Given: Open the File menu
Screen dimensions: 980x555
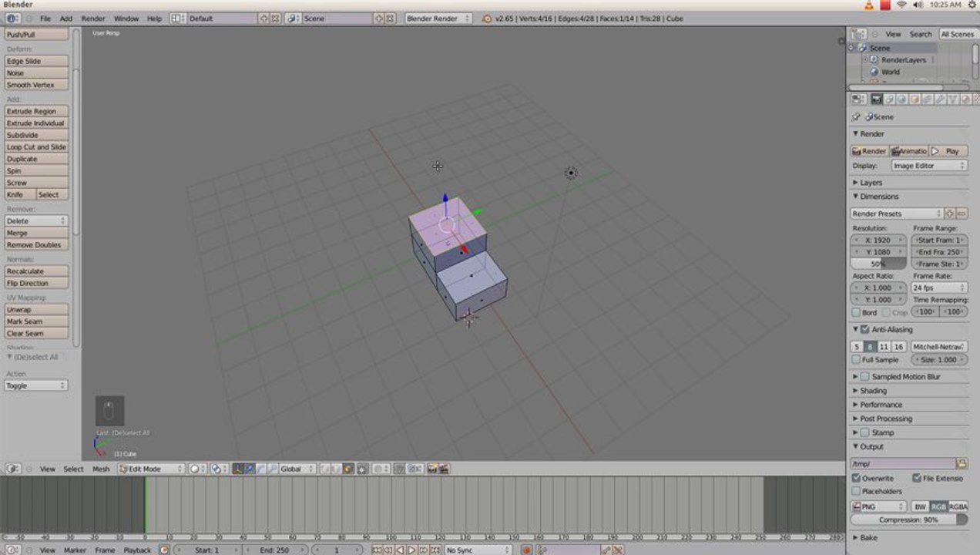Looking at the screenshot, I should click(x=45, y=18).
